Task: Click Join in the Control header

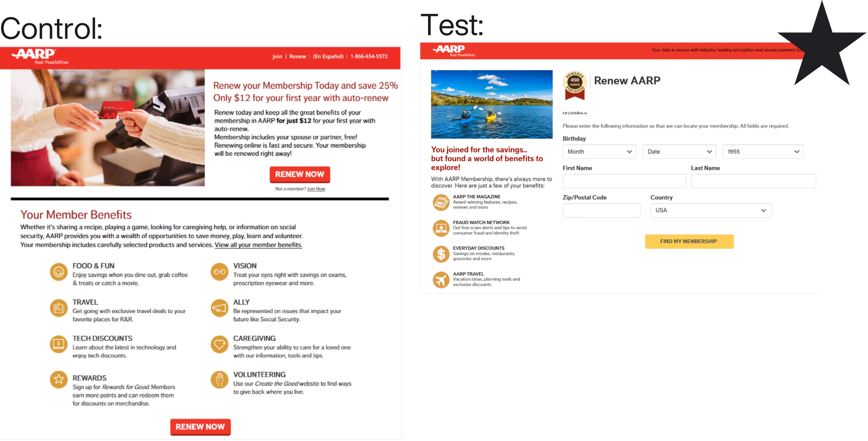Action: click(277, 56)
